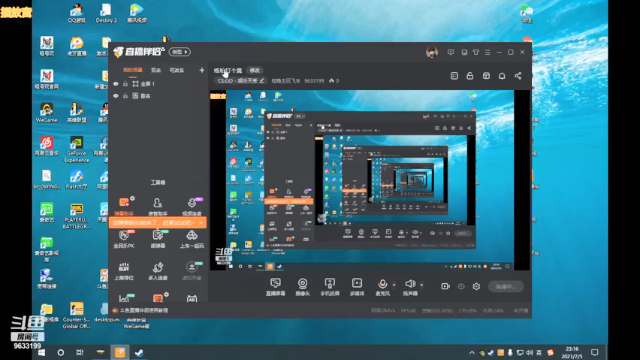Toggle the lock icon above the preview
This screenshot has height=360, width=640.
coord(470,76)
